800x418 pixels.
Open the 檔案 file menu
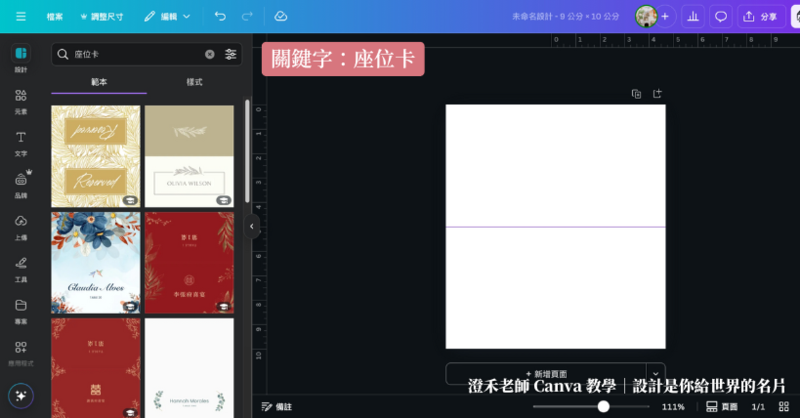55,17
